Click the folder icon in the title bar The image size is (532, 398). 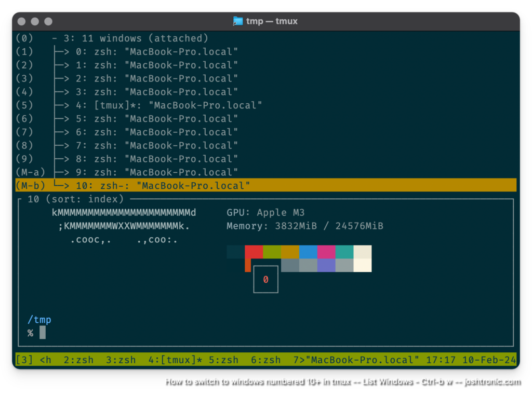click(238, 21)
